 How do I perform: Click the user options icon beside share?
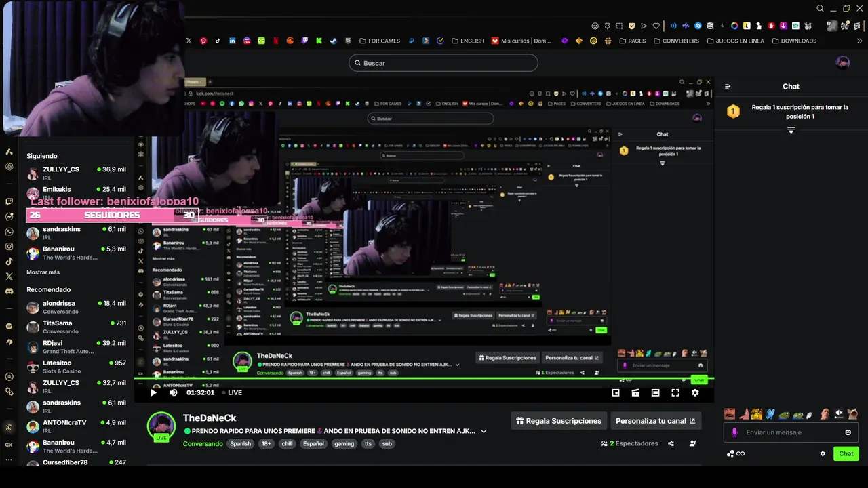(x=692, y=443)
